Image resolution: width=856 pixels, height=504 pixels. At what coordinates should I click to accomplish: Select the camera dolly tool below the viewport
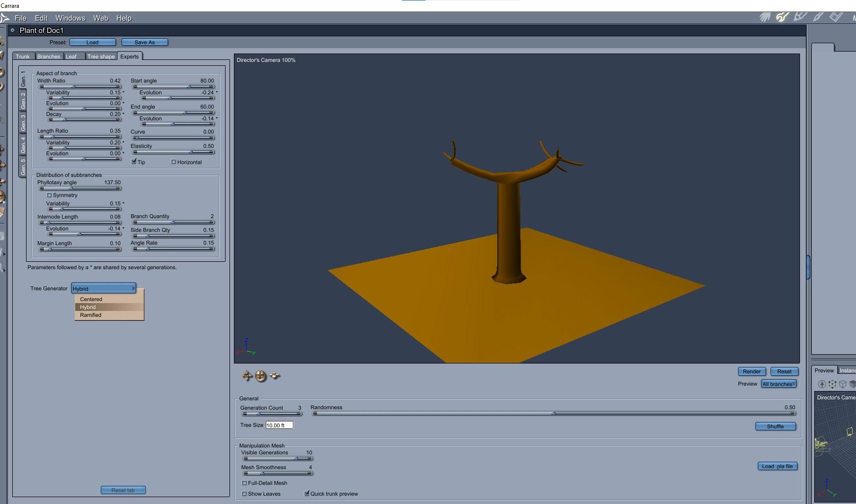click(260, 376)
